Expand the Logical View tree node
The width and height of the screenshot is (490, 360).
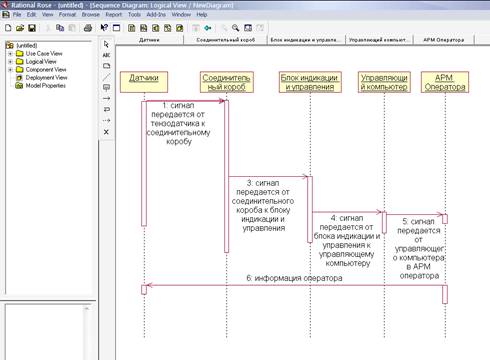tap(10, 61)
